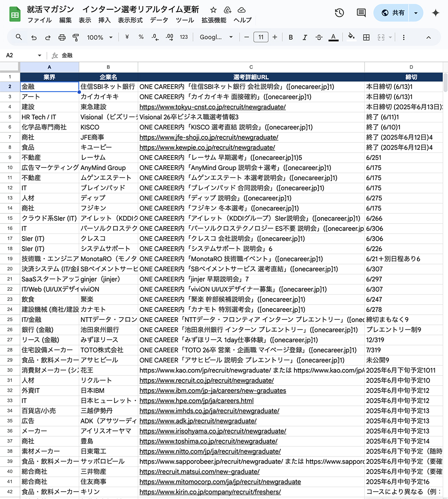448x499 pixels.
Task: Open the ツール menu
Action: click(185, 20)
